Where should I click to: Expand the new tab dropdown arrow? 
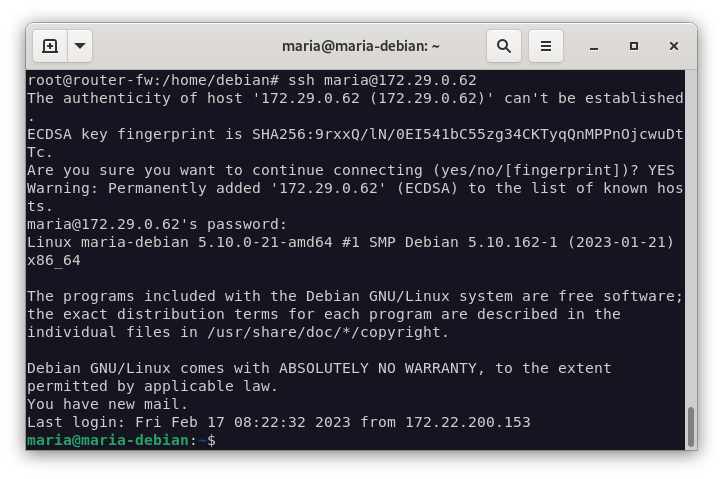80,46
